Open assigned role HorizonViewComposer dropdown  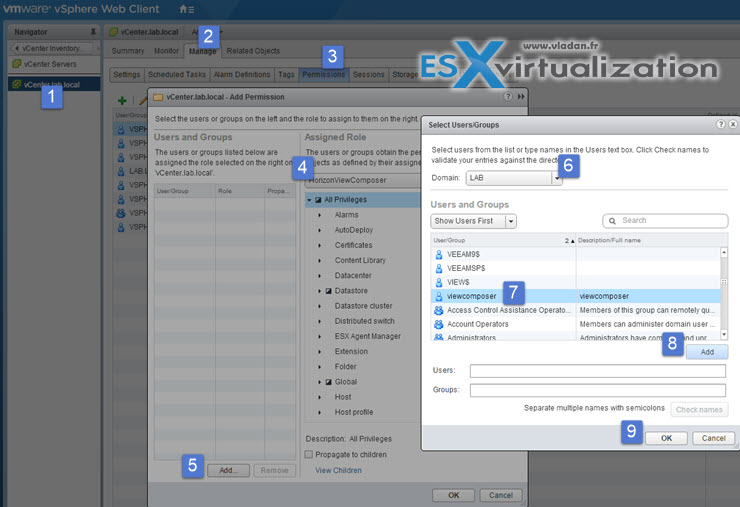click(363, 180)
